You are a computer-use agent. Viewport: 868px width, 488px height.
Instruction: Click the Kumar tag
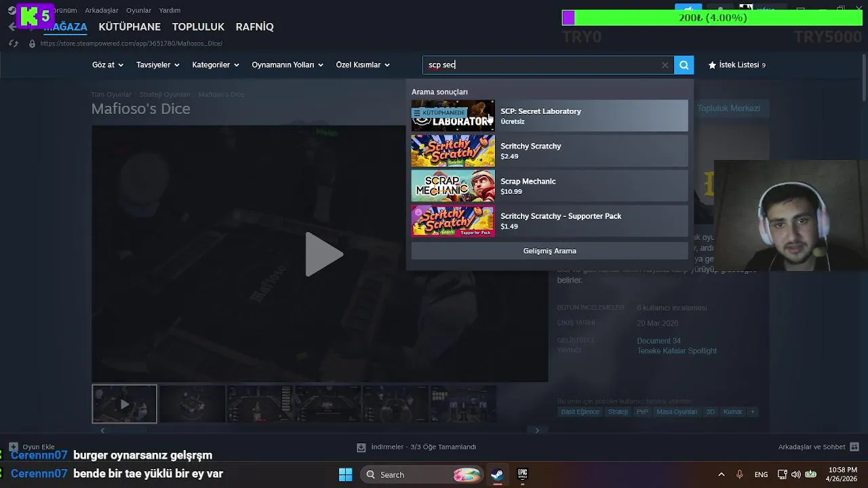pos(732,412)
